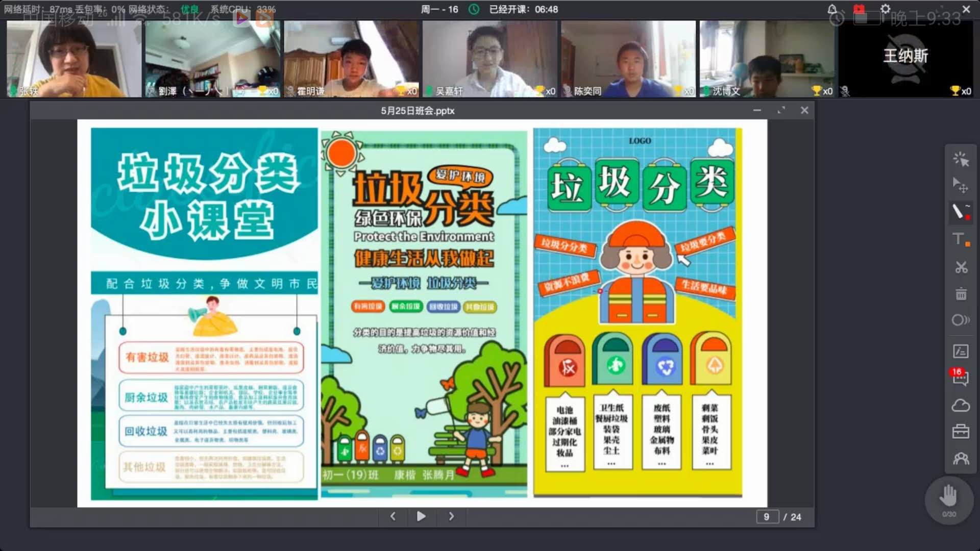Click the scissors cut tool
This screenshot has width=980, height=551.
coord(961,267)
